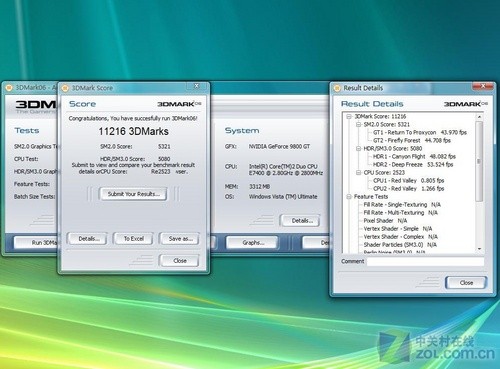Close Result Details window with red X
The image size is (500, 369).
(483, 86)
